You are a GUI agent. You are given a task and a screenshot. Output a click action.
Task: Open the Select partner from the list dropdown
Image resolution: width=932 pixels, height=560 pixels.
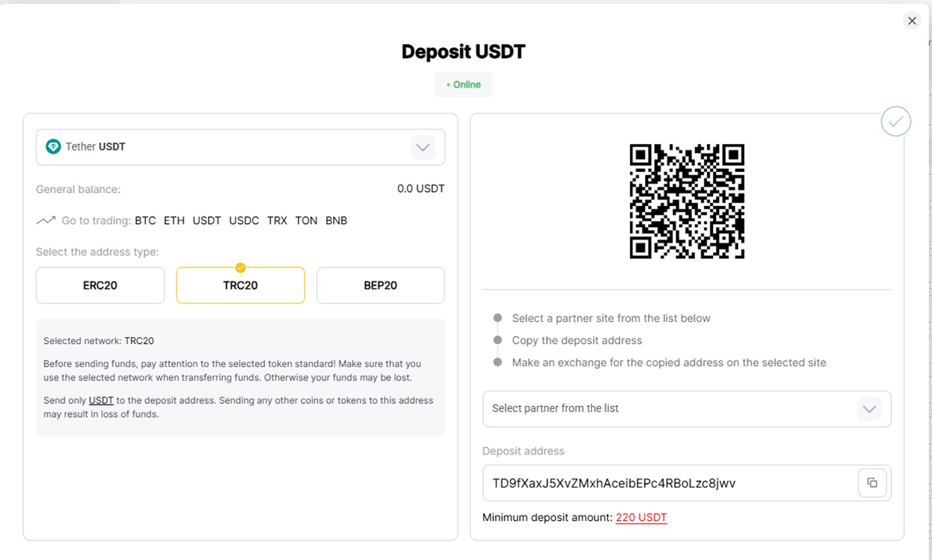[687, 409]
